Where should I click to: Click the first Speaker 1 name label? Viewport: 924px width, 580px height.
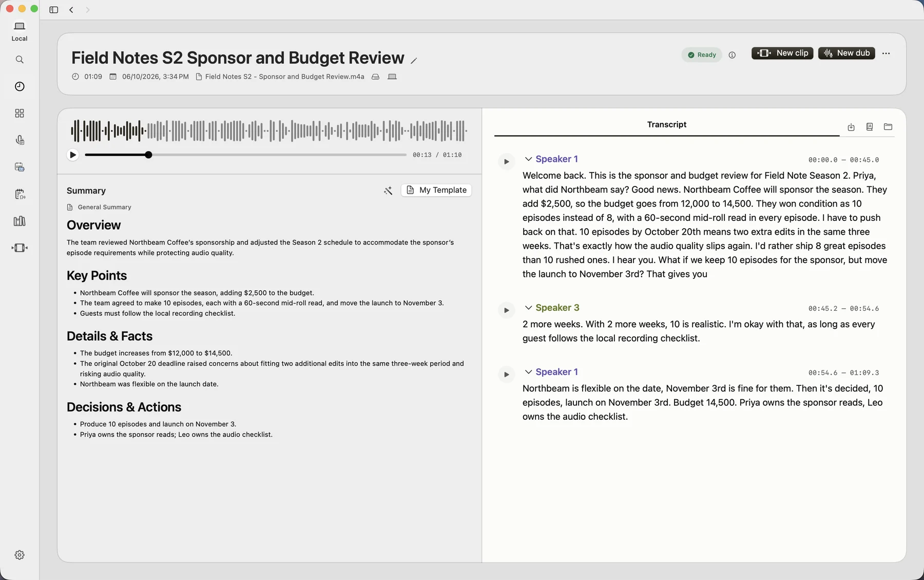(556, 159)
